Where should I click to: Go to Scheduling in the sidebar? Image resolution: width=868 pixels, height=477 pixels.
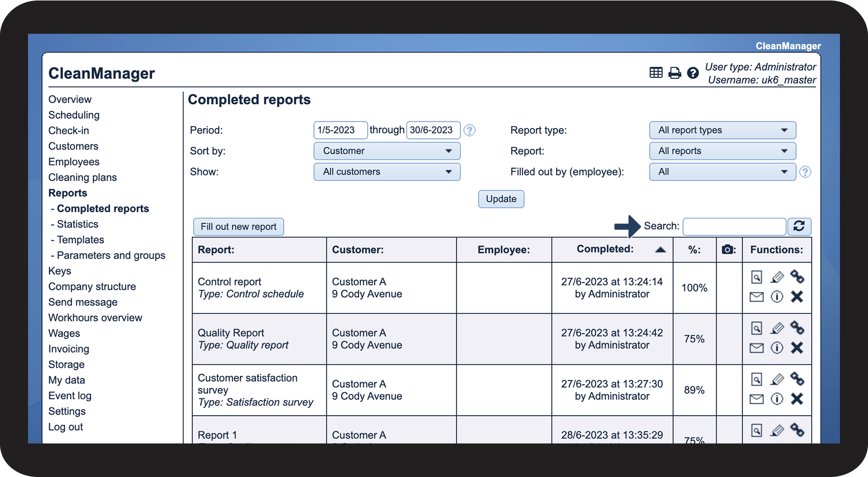74,115
